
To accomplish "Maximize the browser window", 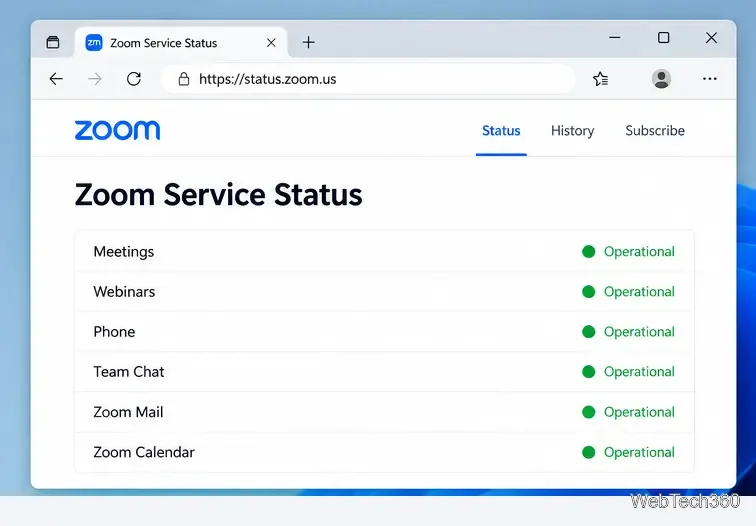I will tap(663, 38).
